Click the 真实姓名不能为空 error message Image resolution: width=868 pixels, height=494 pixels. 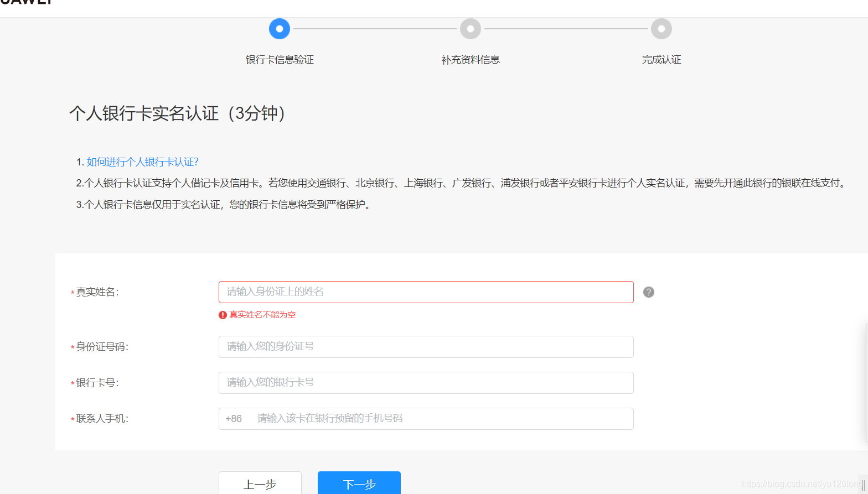pyautogui.click(x=262, y=315)
